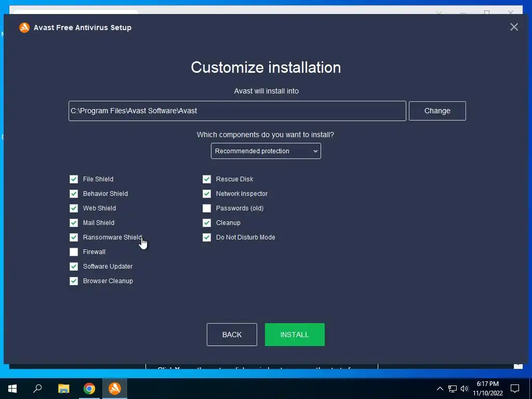The height and width of the screenshot is (399, 532).
Task: Toggle the Web Shield checkbox
Action: point(74,208)
